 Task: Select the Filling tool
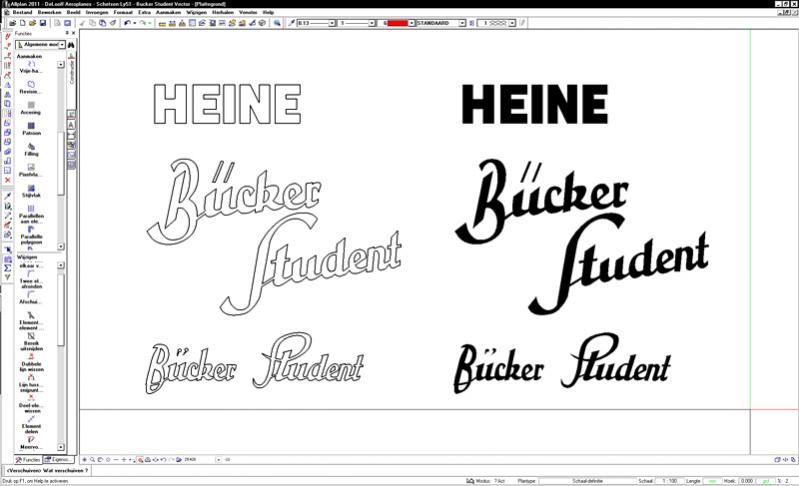coord(31,150)
